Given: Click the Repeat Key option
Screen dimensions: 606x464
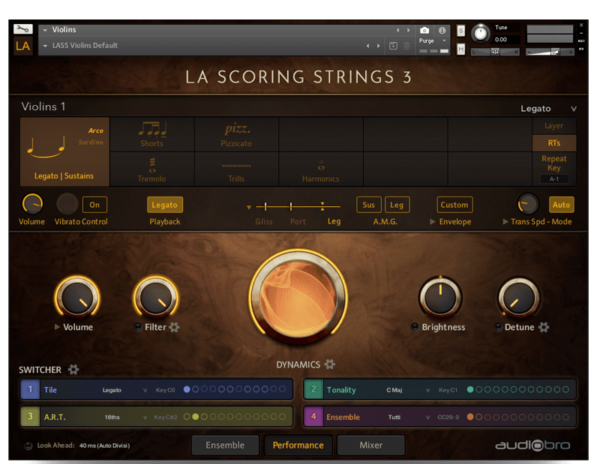Looking at the screenshot, I should click(x=554, y=163).
